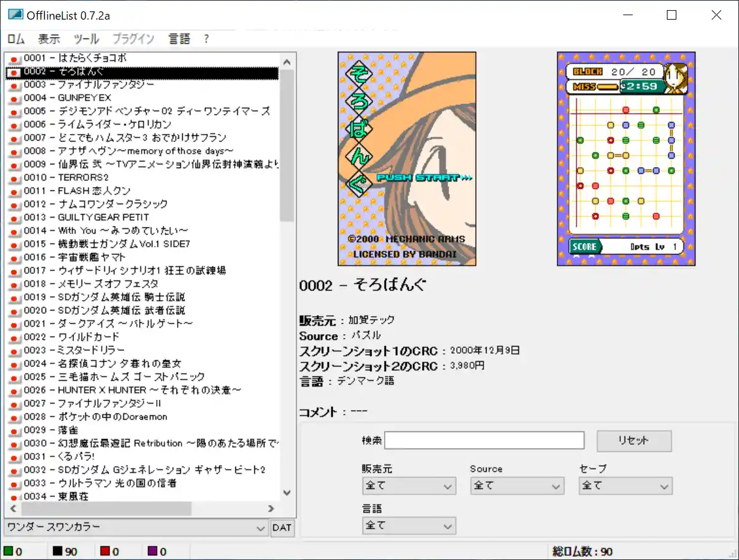This screenshot has height=560, width=739.
Task: Click the list's scroll down arrow
Action: click(x=287, y=493)
